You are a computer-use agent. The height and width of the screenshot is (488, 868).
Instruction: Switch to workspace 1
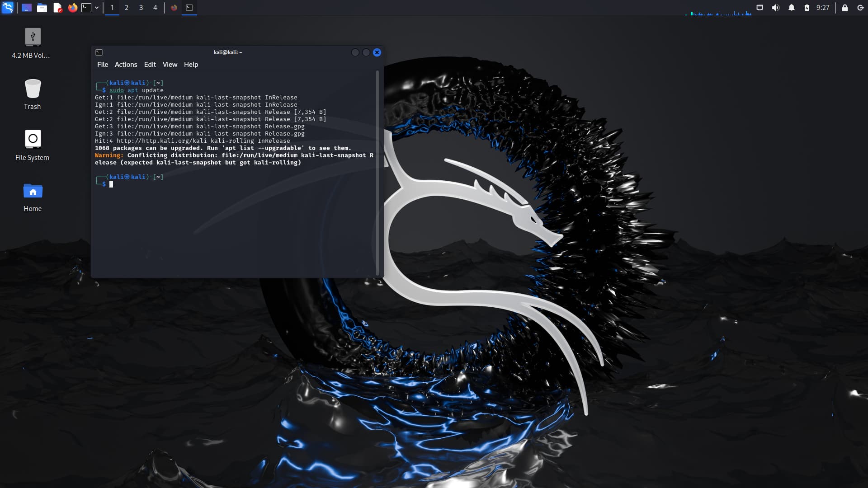click(x=112, y=8)
